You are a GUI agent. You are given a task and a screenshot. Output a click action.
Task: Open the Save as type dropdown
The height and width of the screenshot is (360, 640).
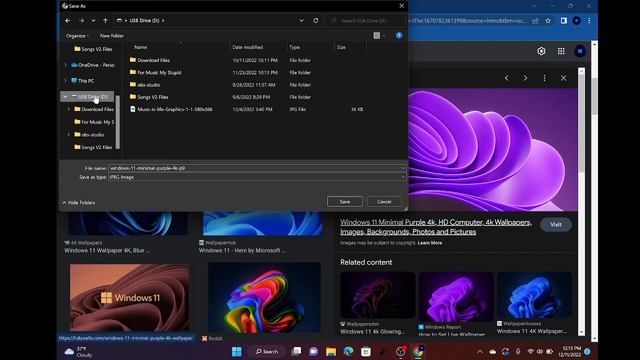256,177
